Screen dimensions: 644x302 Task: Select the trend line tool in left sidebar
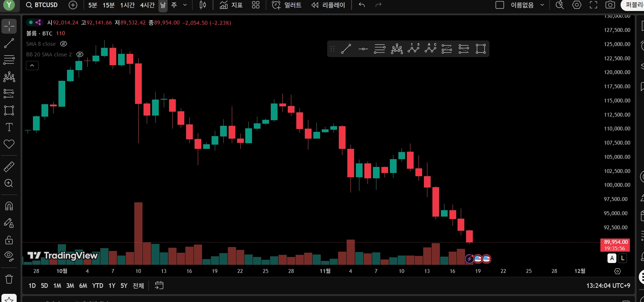pyautogui.click(x=9, y=43)
